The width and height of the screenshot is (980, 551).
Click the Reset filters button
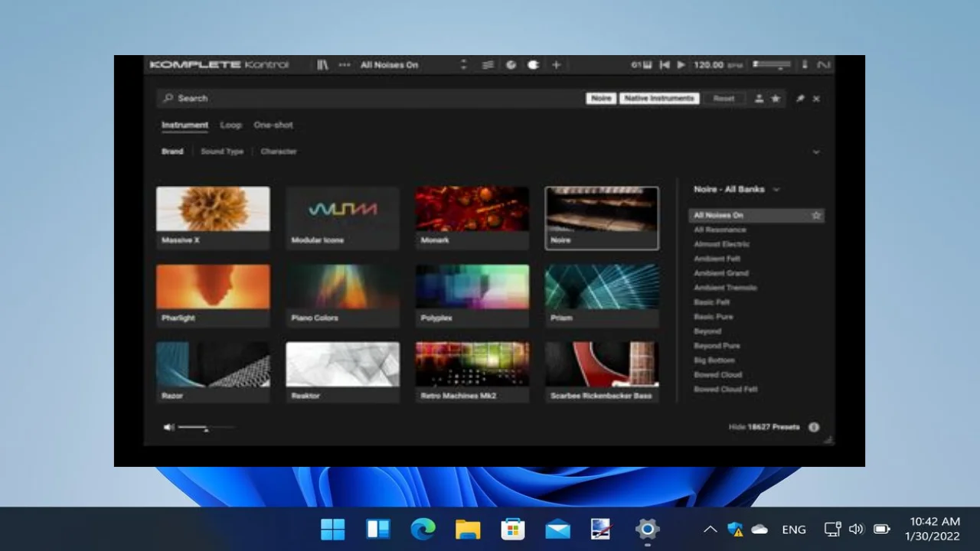(724, 98)
